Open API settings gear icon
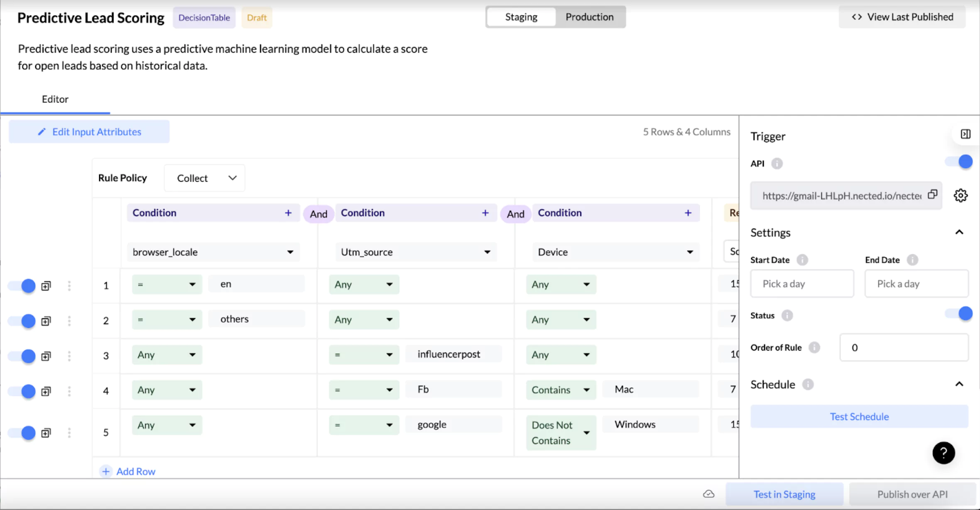The height and width of the screenshot is (510, 980). (960, 195)
